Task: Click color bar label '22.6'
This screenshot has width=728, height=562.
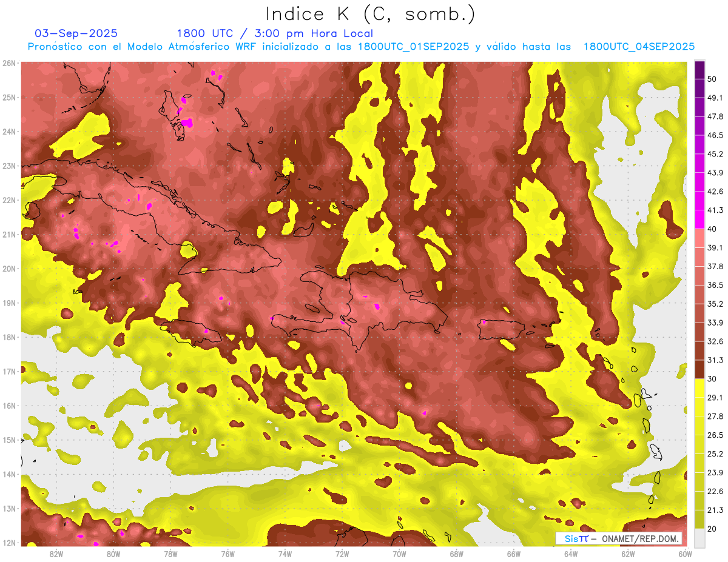Action: click(x=715, y=491)
